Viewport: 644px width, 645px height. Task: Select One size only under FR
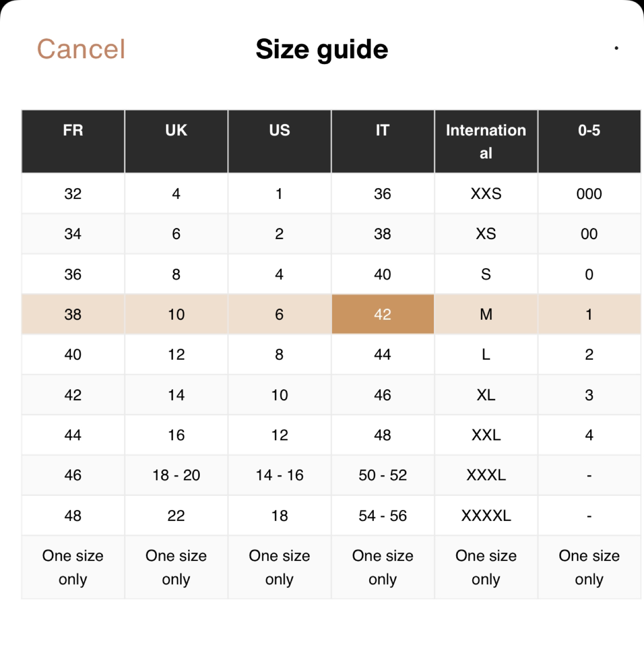coord(73,567)
